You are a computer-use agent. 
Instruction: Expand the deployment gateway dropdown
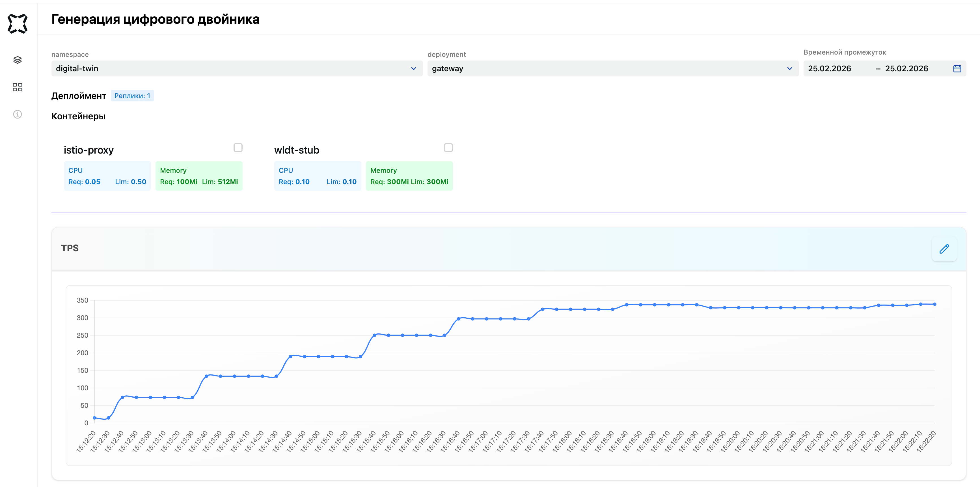613,68
